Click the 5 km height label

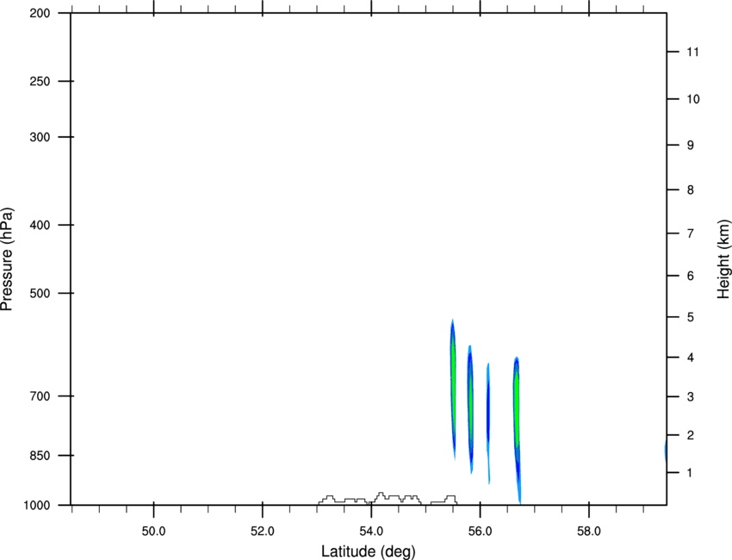point(691,318)
